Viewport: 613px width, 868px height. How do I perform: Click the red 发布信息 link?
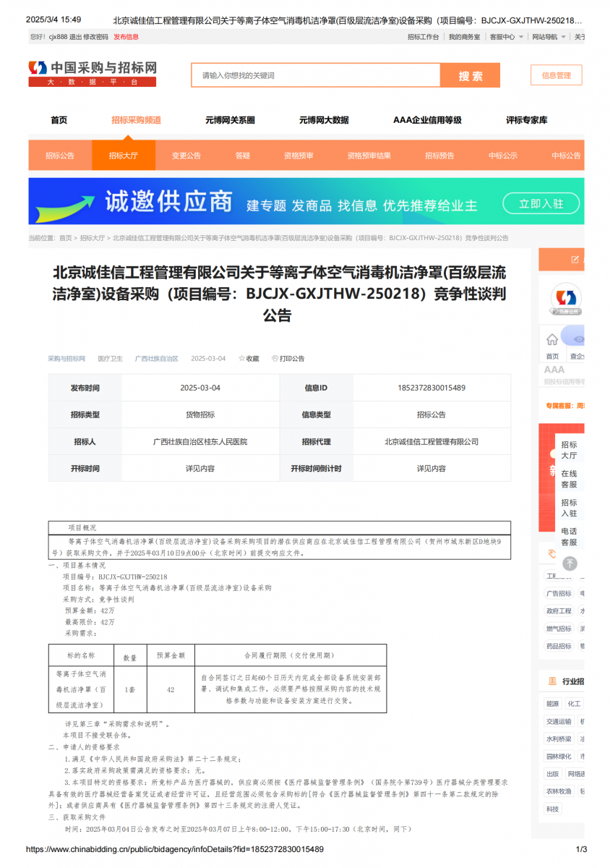126,37
